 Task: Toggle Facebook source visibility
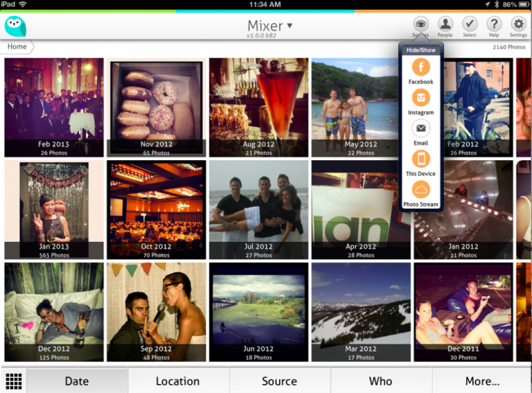point(420,68)
